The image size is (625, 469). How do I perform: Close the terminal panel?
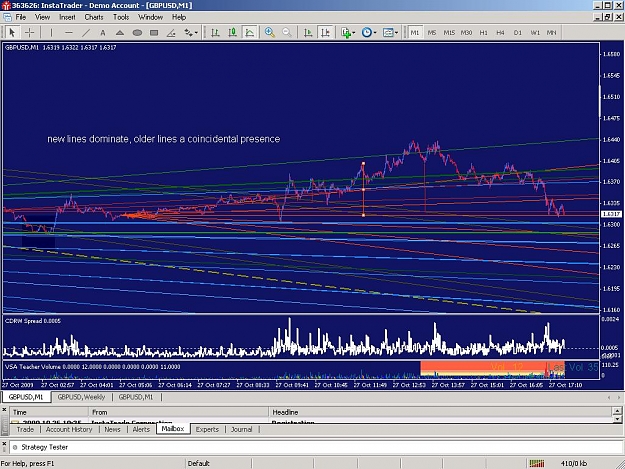click(4, 410)
